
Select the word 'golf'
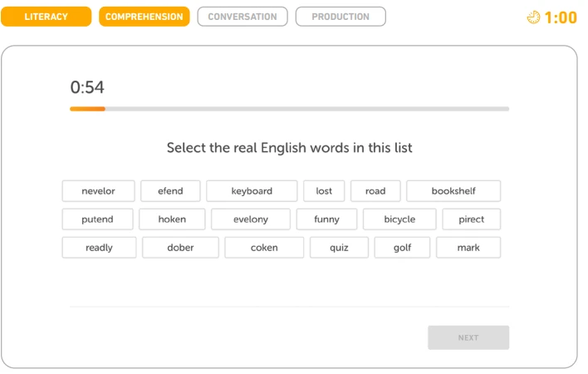pyautogui.click(x=402, y=248)
